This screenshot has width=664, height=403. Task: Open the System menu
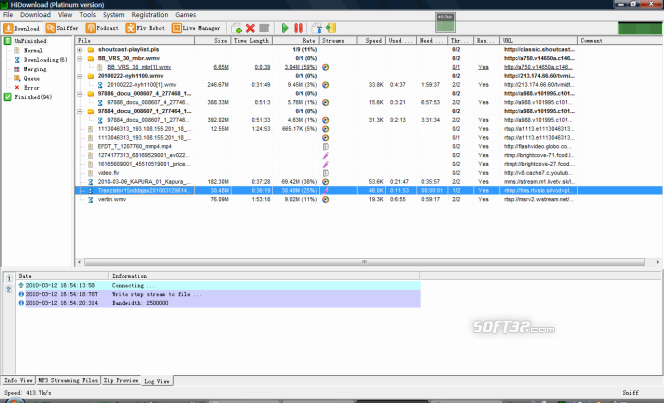(113, 15)
